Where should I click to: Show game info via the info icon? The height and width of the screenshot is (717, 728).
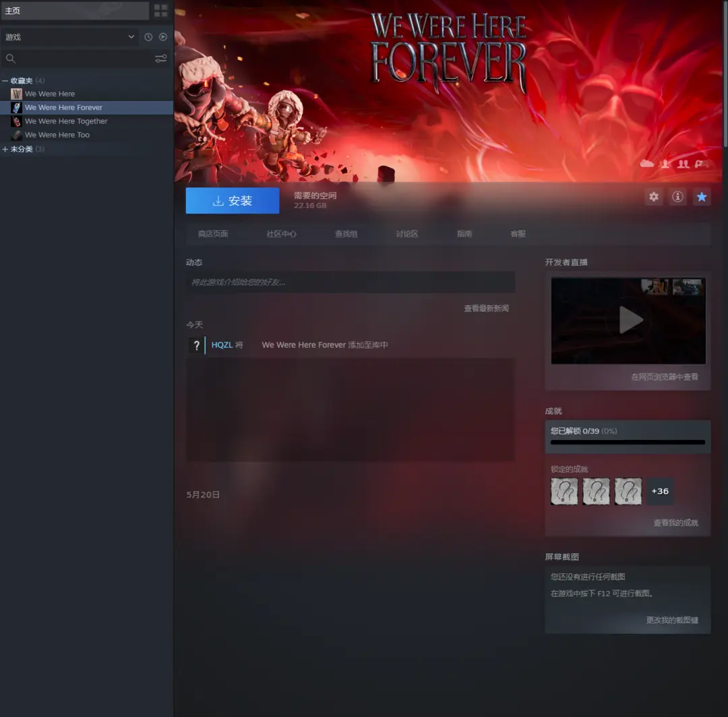point(678,197)
